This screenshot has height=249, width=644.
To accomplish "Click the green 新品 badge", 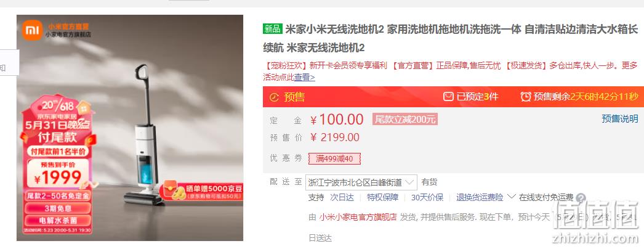I will pos(273,29).
